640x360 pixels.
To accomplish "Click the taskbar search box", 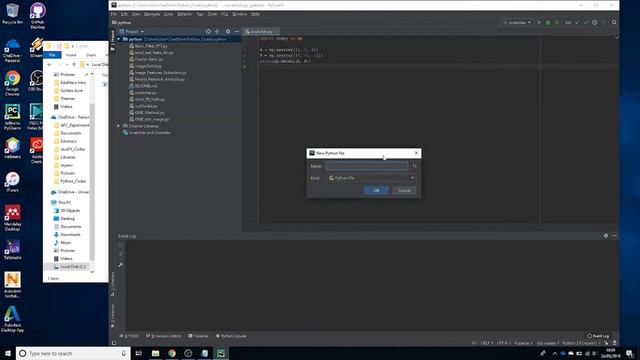I will pyautogui.click(x=73, y=353).
